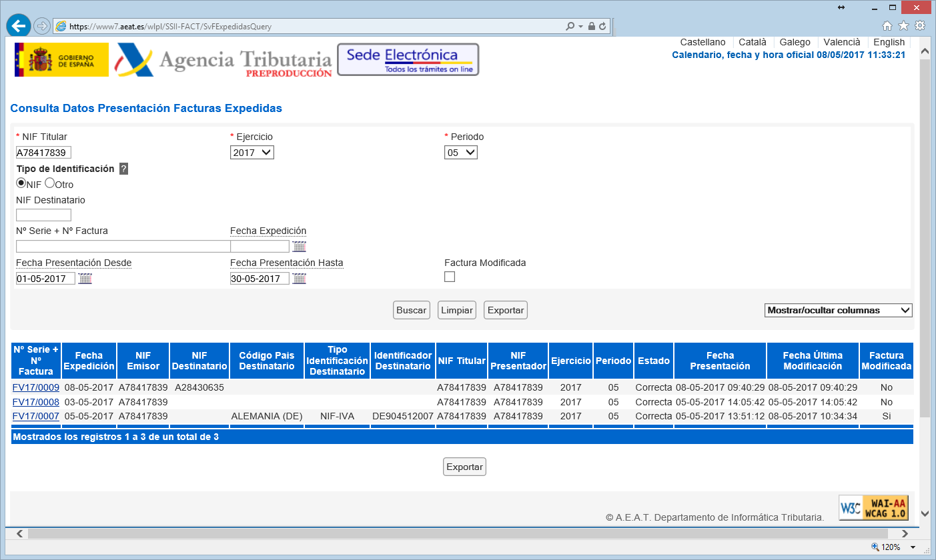Screen dimensions: 936x560
Task: Click help icon beside Tipo de Identificación
Action: pos(123,169)
